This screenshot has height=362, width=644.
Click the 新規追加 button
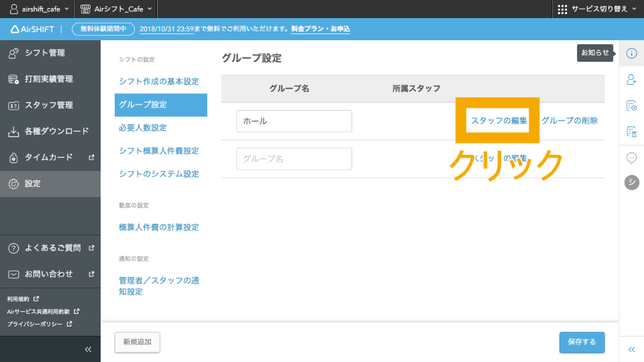[138, 342]
